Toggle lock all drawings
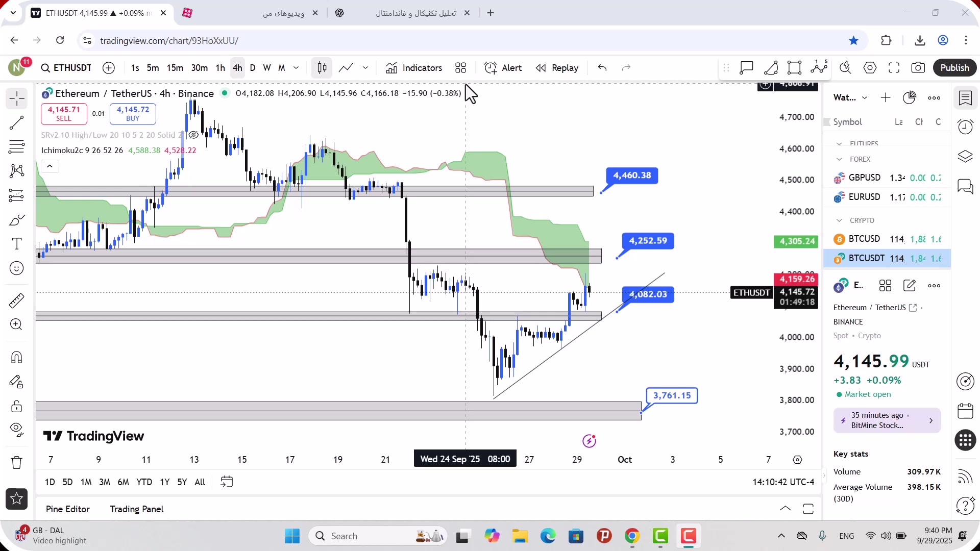The height and width of the screenshot is (551, 980). (17, 406)
